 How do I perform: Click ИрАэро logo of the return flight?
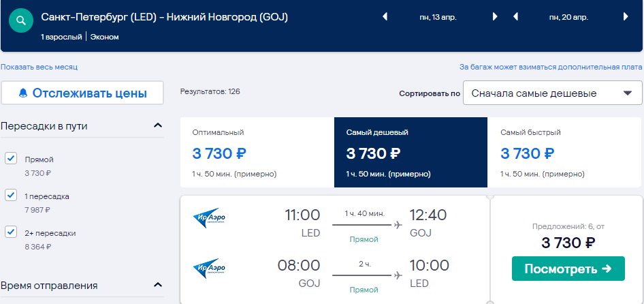(x=209, y=269)
